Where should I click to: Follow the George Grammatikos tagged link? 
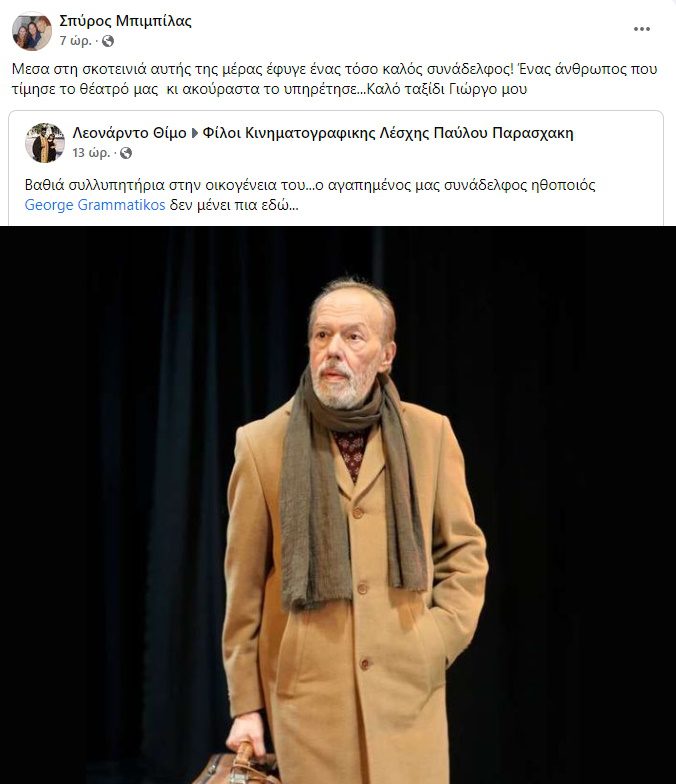[x=94, y=206]
